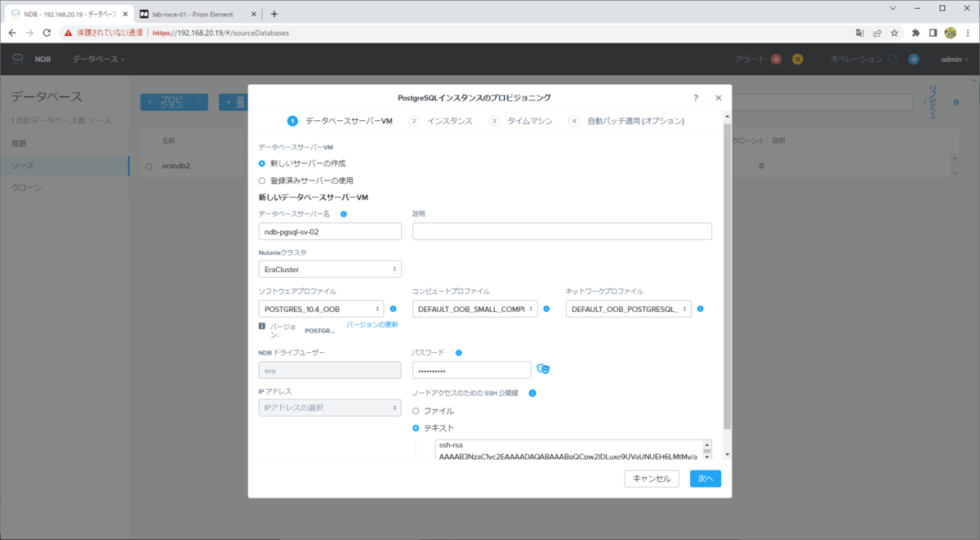The height and width of the screenshot is (540, 980).
Task: Open Chrome profile avatar
Action: [x=951, y=33]
